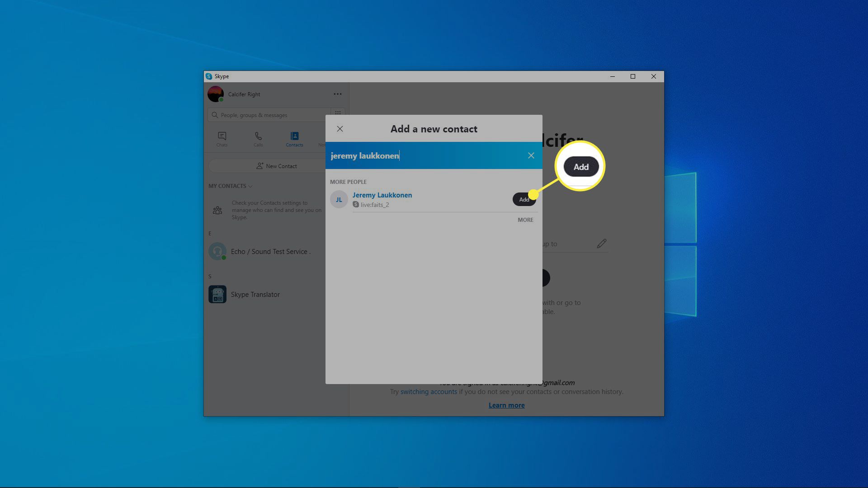This screenshot has width=868, height=488.
Task: Click the pencil edit status icon
Action: coord(601,244)
